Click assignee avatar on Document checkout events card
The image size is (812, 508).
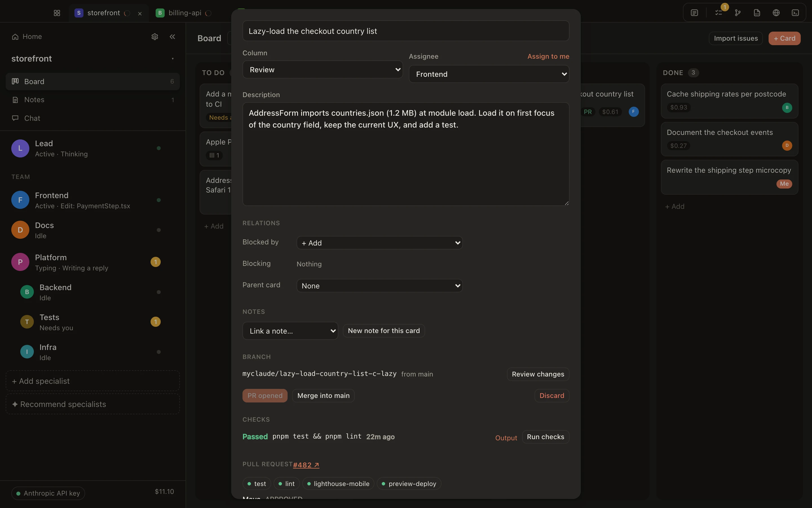point(787,145)
